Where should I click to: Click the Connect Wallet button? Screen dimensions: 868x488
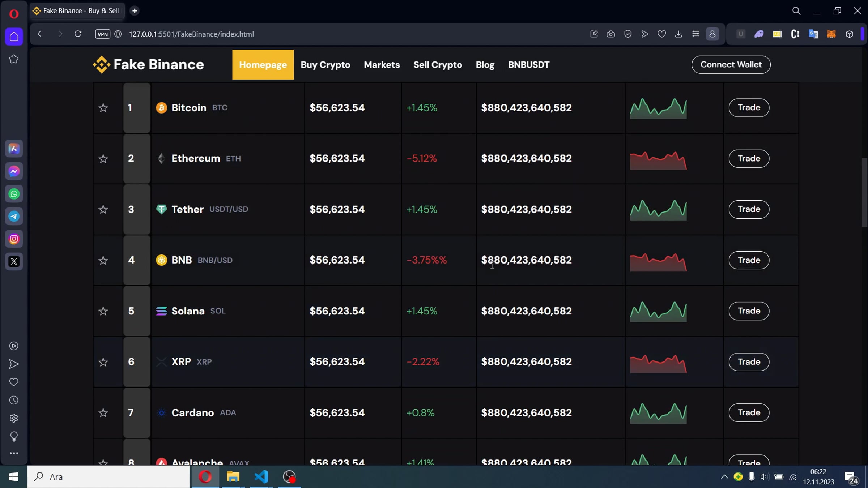click(731, 64)
